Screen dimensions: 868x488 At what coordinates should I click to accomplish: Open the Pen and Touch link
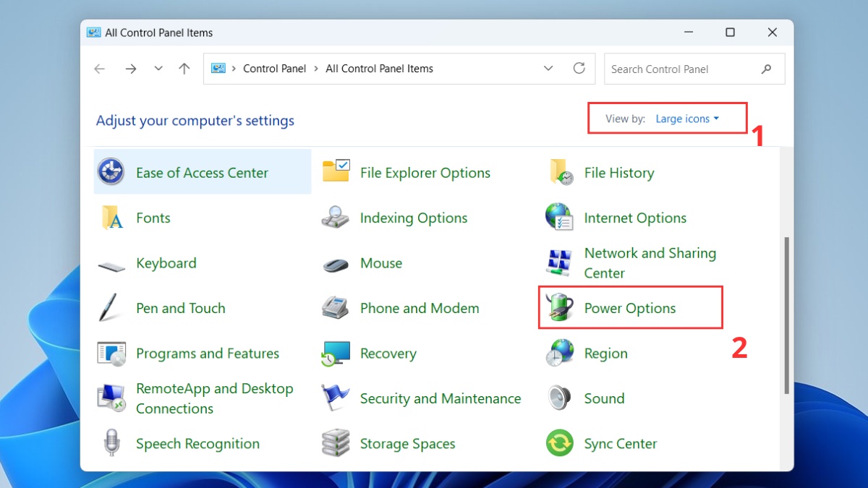[x=181, y=308]
